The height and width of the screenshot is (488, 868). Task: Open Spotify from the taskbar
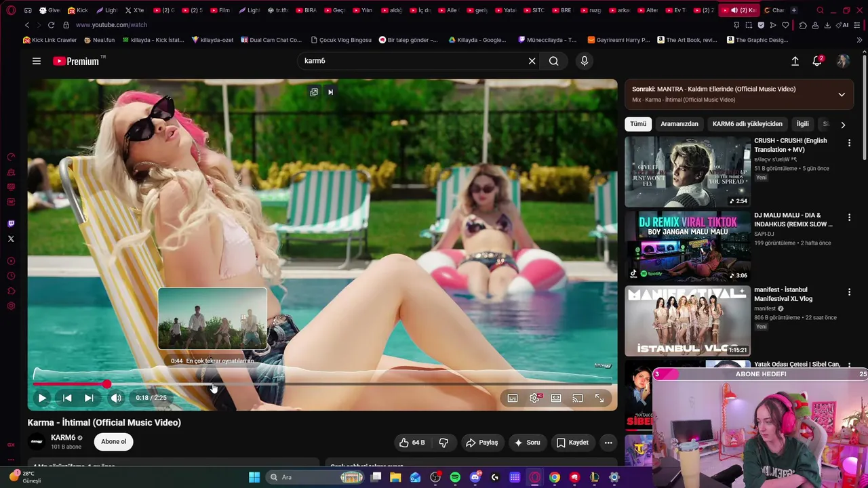(455, 477)
